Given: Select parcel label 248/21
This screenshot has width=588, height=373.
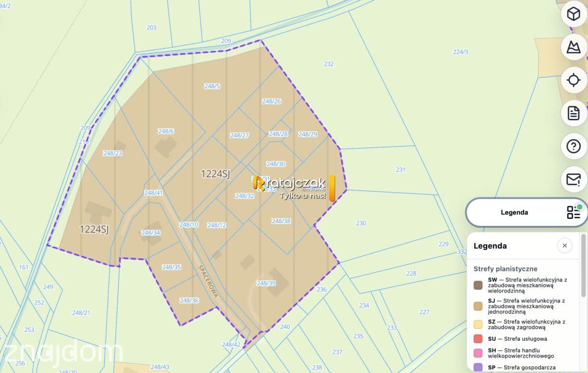Looking at the screenshot, I should tap(81, 313).
